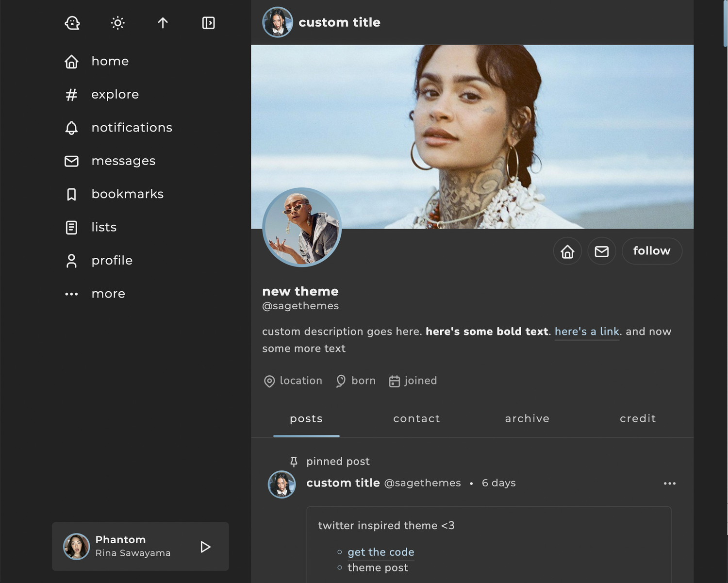Viewport: 728px width, 583px height.
Task: Click the envelope button next to follow
Action: coord(601,251)
